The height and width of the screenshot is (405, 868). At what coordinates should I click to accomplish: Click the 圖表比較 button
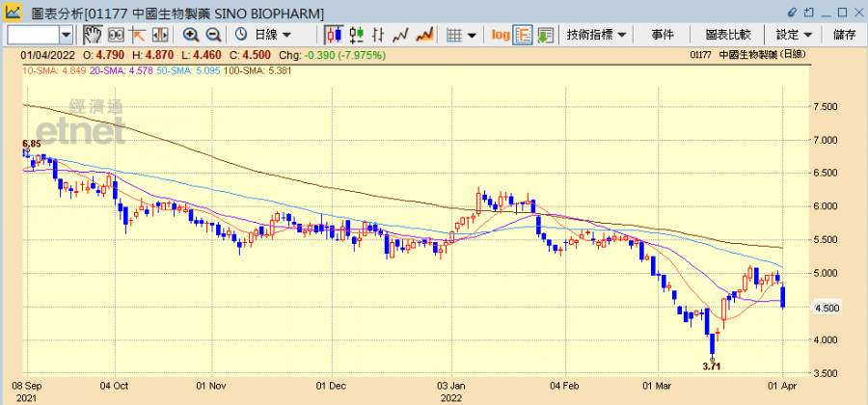[x=725, y=35]
